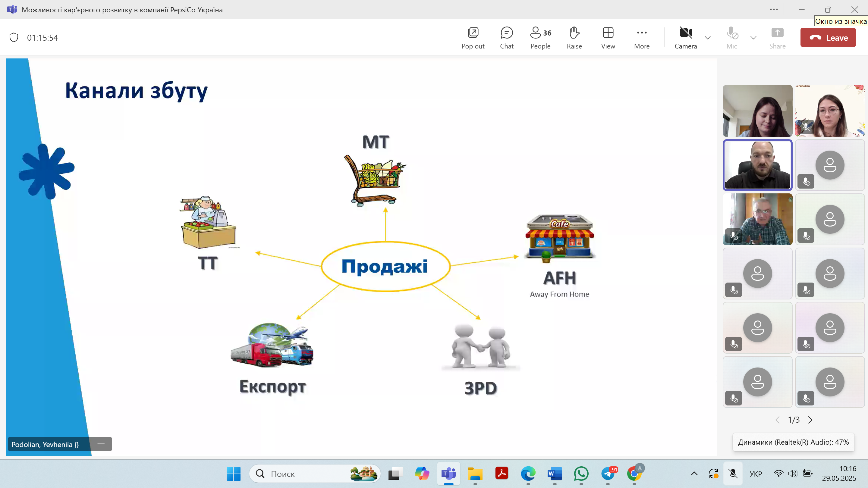Viewport: 868px width, 488px height.
Task: Open the View layout options
Action: (x=608, y=37)
